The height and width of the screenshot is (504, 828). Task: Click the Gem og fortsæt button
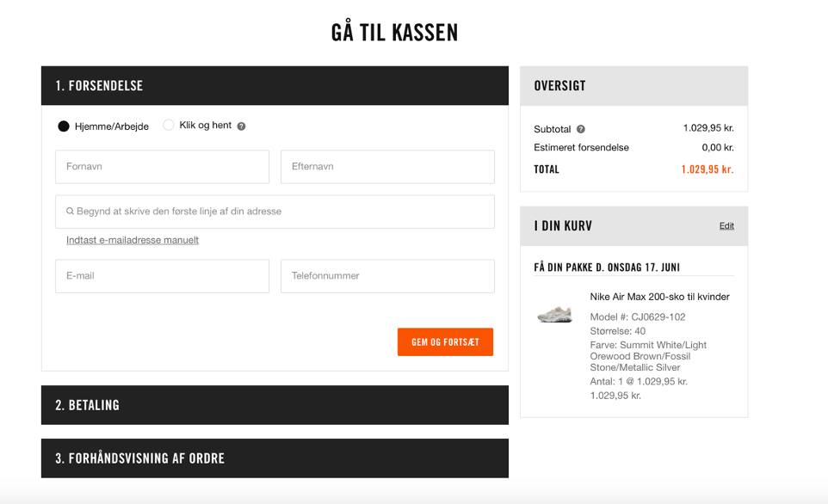[445, 342]
